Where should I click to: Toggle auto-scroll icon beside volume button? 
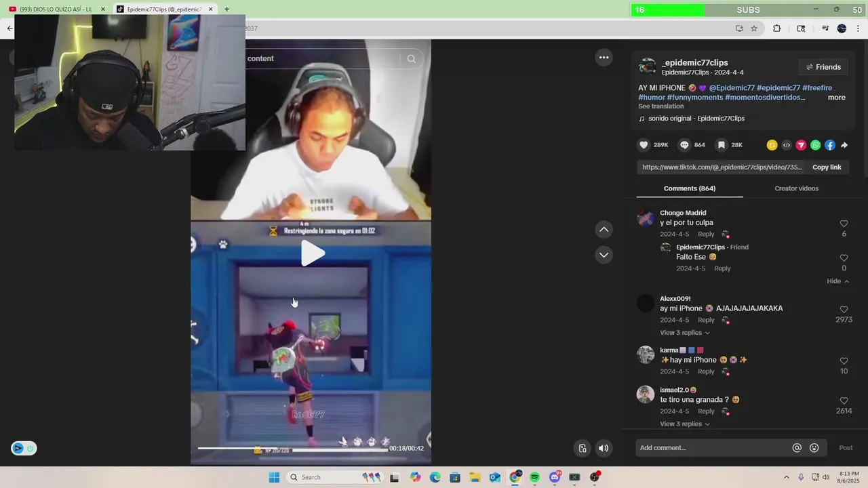(583, 448)
